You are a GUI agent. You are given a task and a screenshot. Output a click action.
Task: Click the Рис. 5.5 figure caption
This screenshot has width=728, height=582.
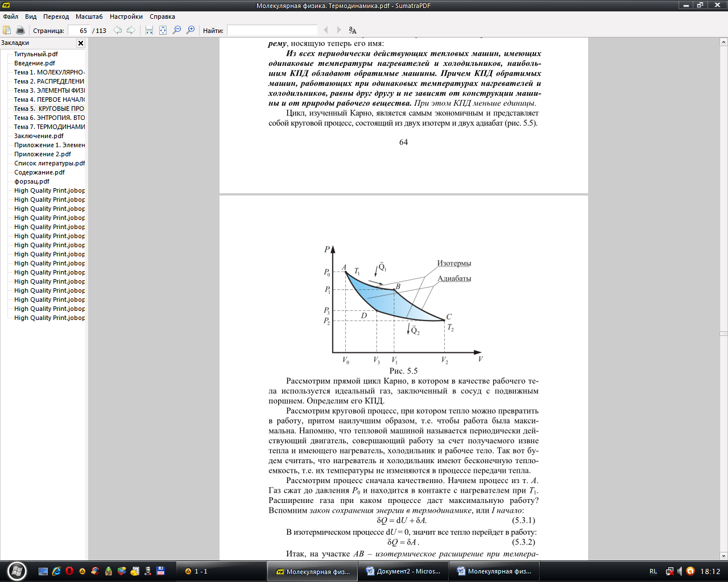pyautogui.click(x=403, y=371)
